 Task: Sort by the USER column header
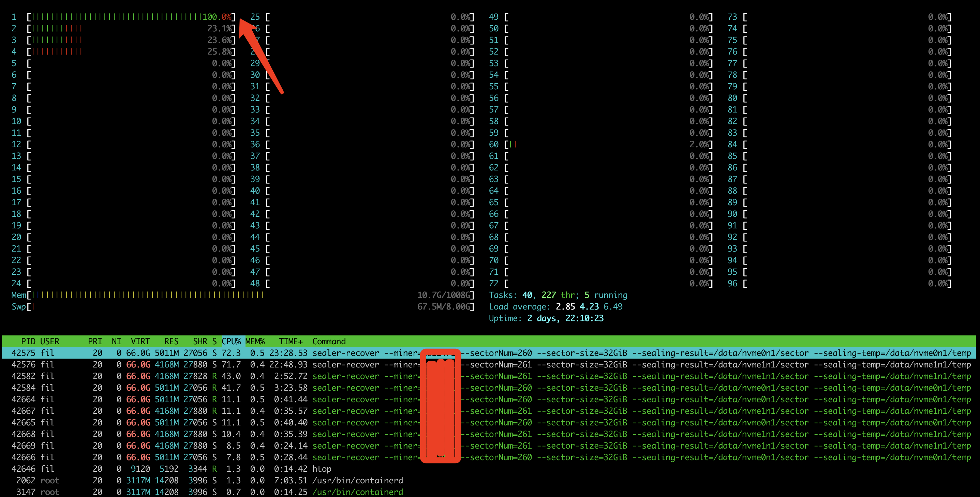point(50,341)
